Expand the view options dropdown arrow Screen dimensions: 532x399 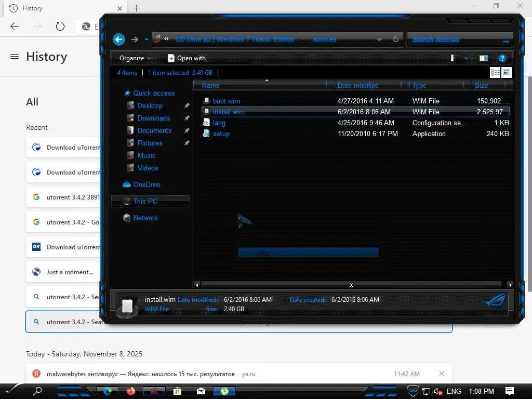pyautogui.click(x=467, y=58)
